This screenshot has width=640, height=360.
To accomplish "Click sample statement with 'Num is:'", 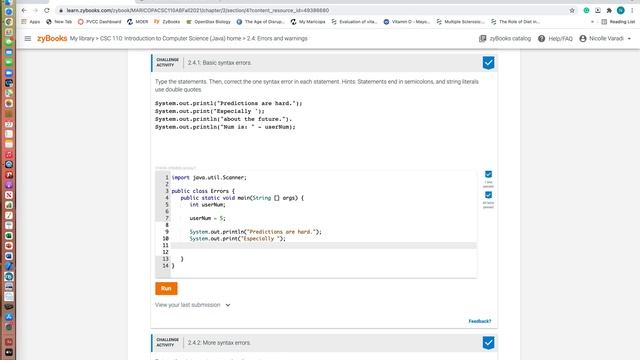I will 225,127.
